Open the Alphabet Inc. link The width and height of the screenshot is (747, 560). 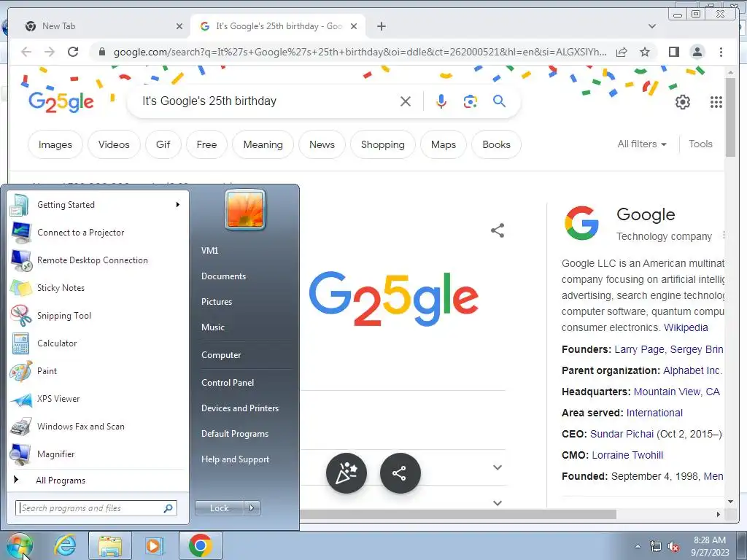[x=692, y=370]
